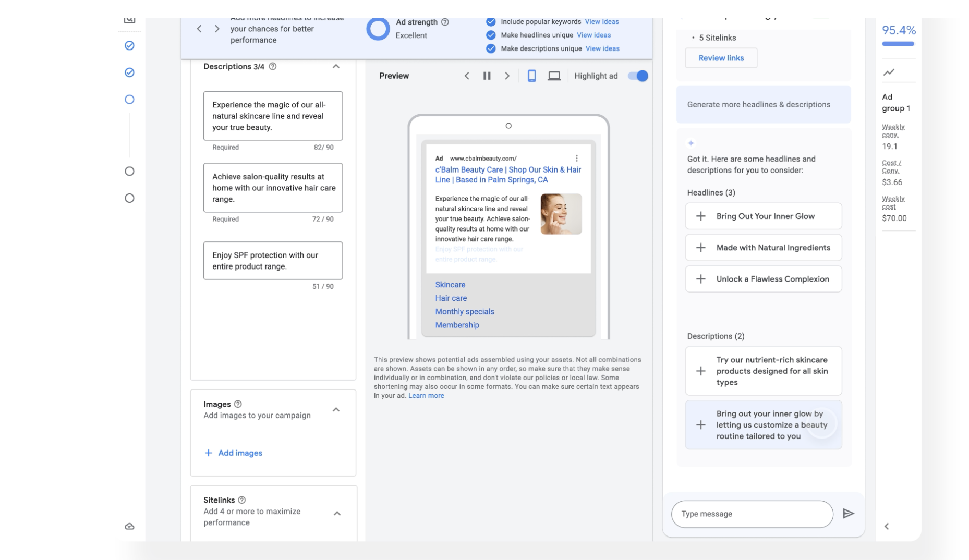Toggle 'Make descriptions unique' checkmark

491,49
